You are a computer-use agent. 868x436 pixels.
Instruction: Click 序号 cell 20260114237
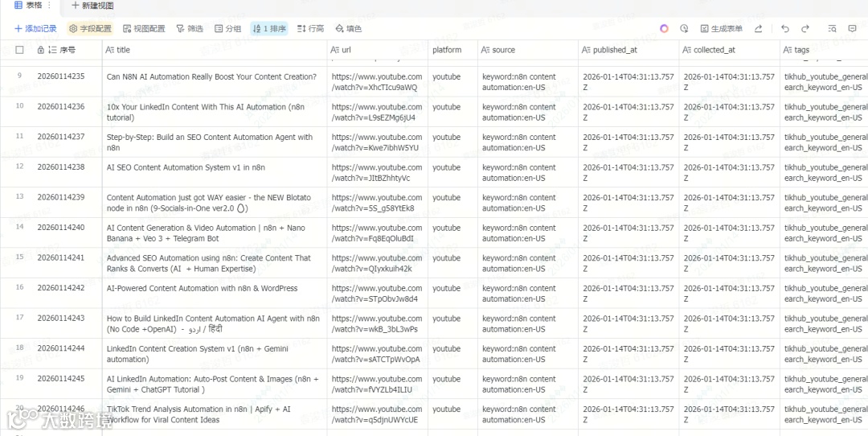tap(61, 138)
